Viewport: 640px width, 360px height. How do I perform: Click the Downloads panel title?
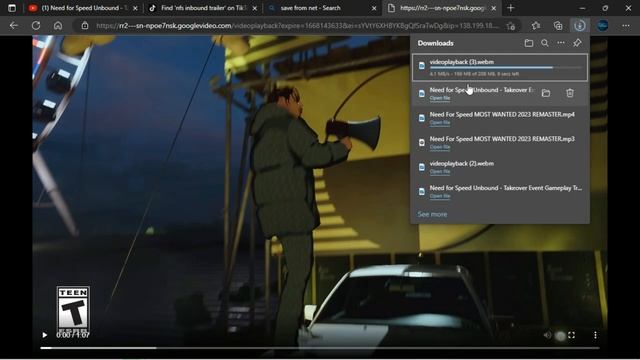[436, 43]
